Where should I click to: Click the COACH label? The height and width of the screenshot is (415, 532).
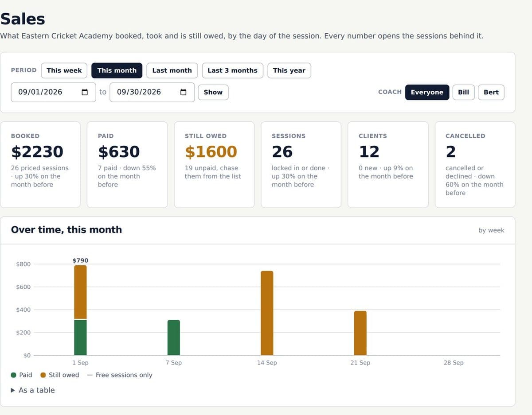(390, 92)
